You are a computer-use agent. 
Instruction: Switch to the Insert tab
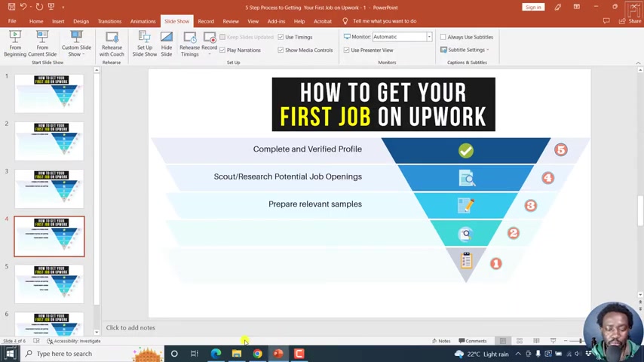tap(58, 21)
